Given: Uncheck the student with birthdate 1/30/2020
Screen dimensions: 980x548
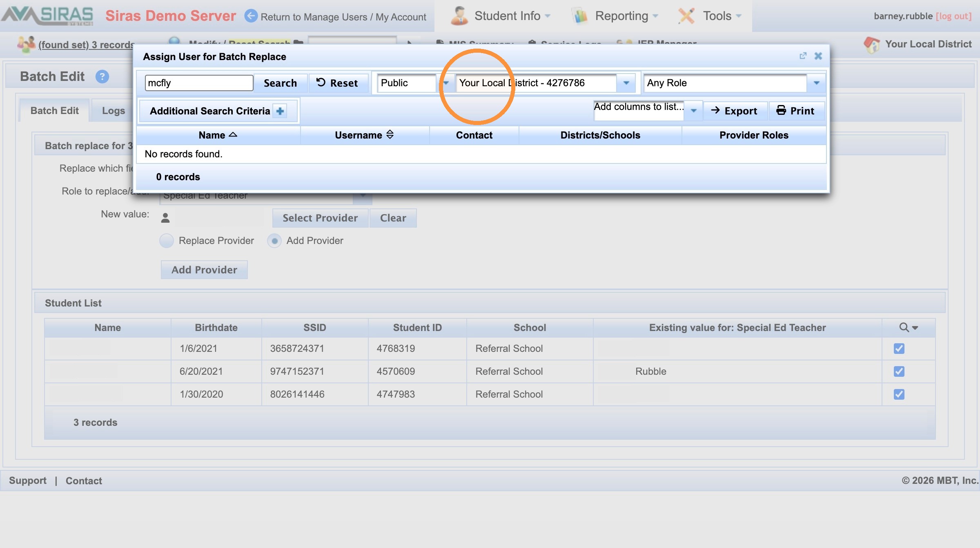Looking at the screenshot, I should click(899, 394).
